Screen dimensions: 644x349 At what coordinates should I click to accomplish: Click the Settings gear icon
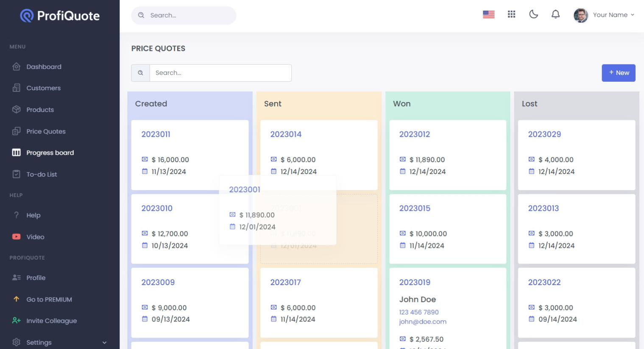16,342
